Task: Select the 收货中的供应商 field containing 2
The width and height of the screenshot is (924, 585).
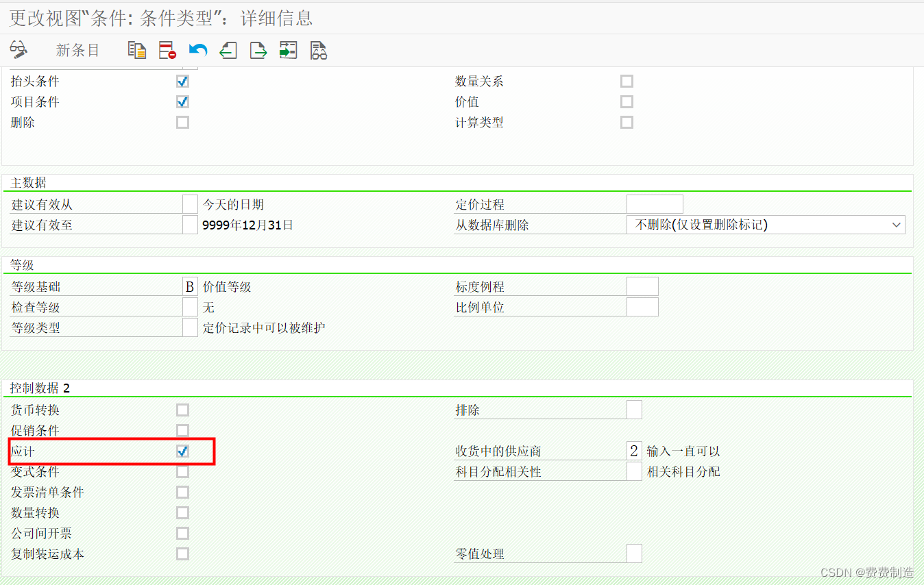Action: pos(634,451)
